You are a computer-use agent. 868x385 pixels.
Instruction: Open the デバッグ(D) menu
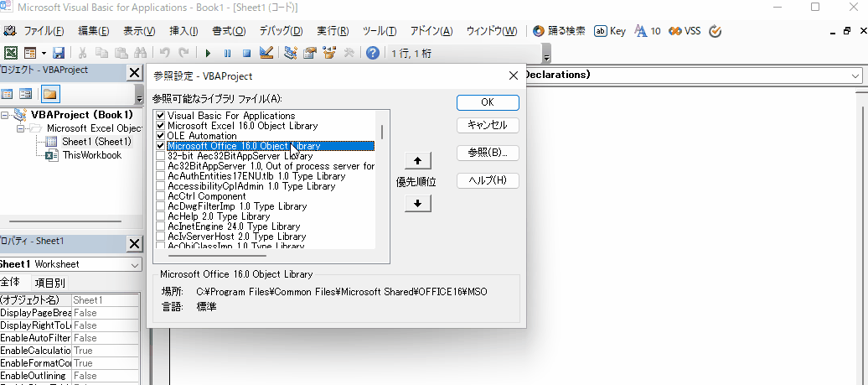[x=282, y=31]
